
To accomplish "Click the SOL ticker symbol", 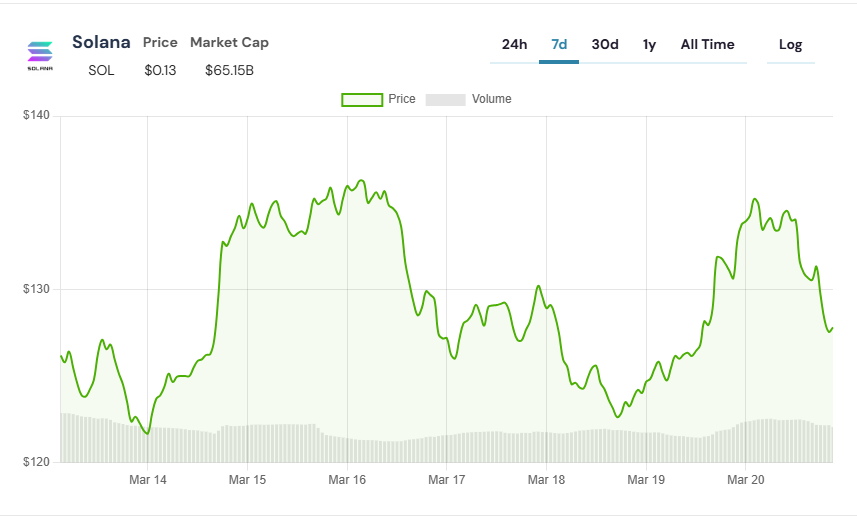I will tap(101, 71).
